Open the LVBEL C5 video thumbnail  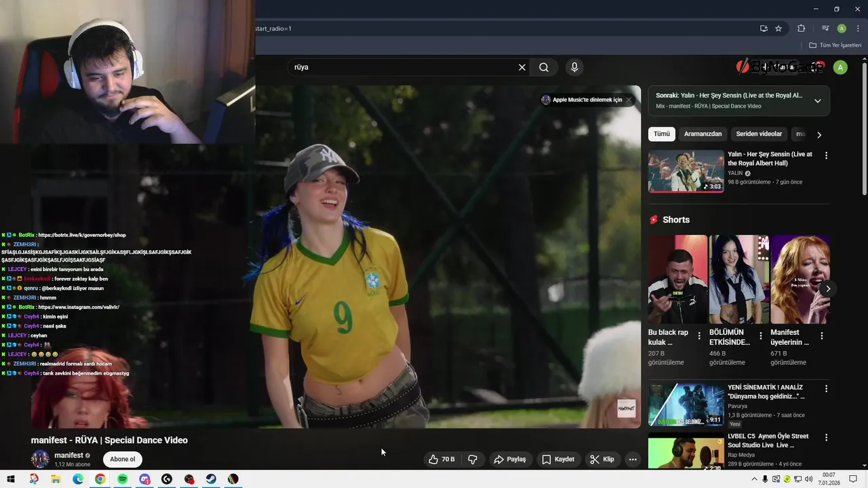click(x=686, y=452)
